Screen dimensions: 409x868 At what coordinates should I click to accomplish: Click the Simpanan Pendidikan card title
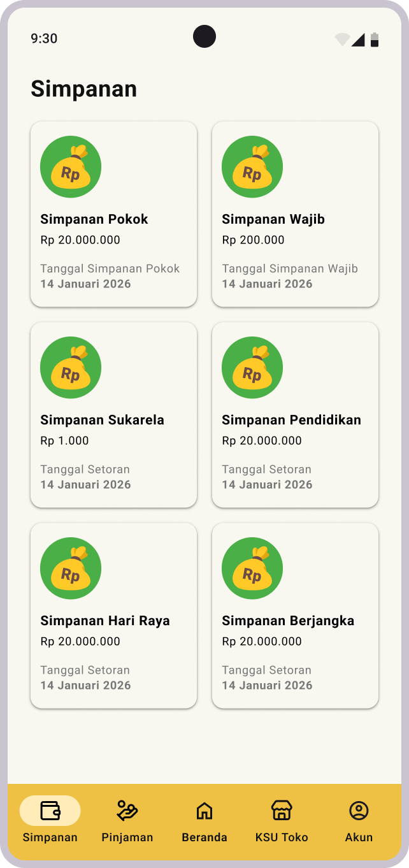[291, 420]
